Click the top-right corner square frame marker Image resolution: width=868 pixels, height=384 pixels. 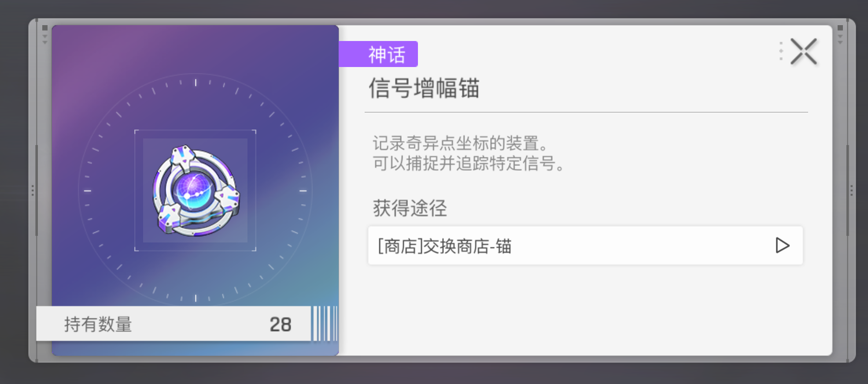(840, 28)
